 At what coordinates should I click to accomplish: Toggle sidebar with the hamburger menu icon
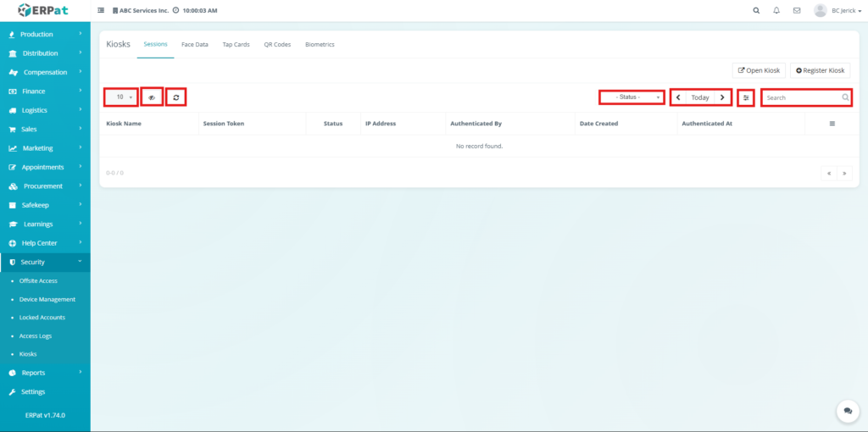point(102,11)
